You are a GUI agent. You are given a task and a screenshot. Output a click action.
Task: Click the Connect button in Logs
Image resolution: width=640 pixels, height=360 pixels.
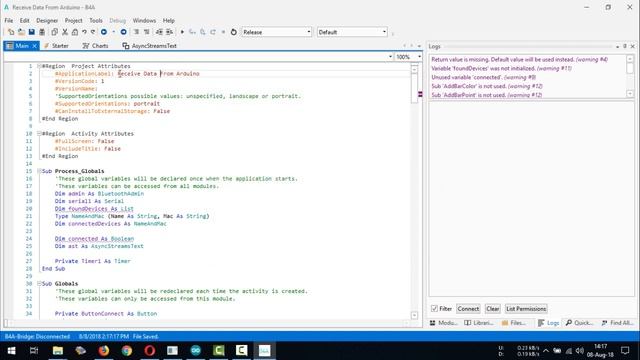[x=468, y=309]
